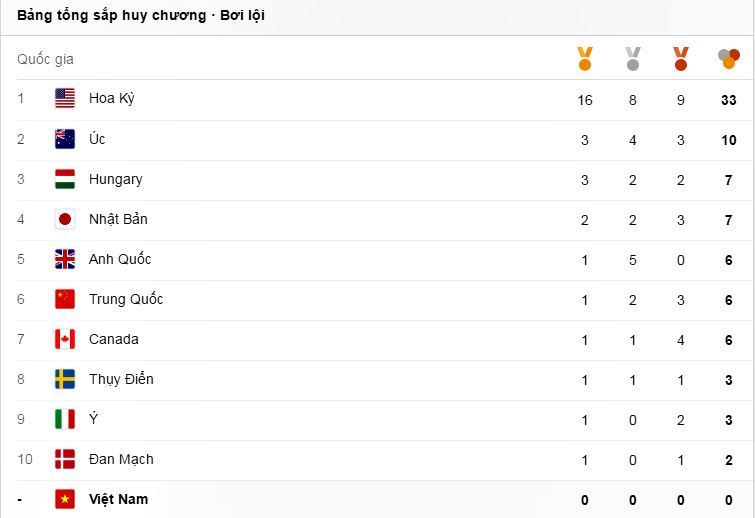This screenshot has height=518, width=755.
Task: Click the Sweden flag beside Thụy Điển
Action: click(x=65, y=379)
